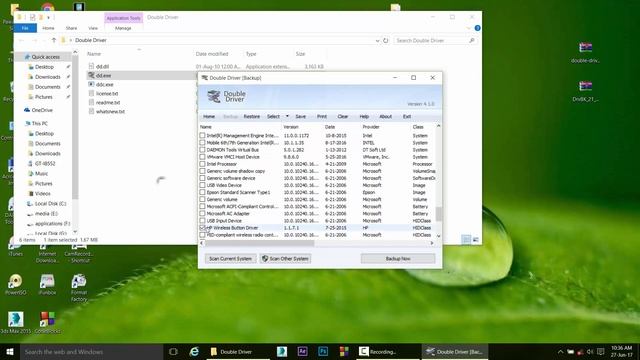Check the Mobile 6th/7th Generation Intel driver checkbox
Screen dimensions: 640x360
click(202, 143)
